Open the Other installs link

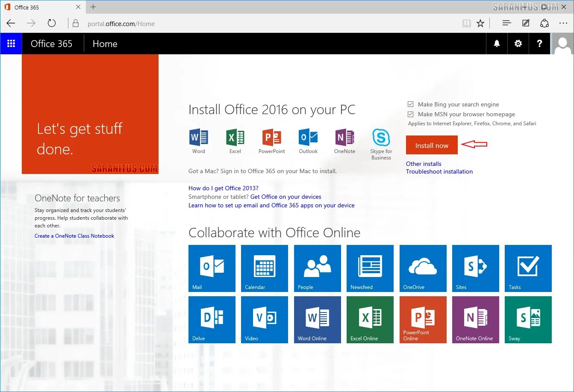click(424, 164)
